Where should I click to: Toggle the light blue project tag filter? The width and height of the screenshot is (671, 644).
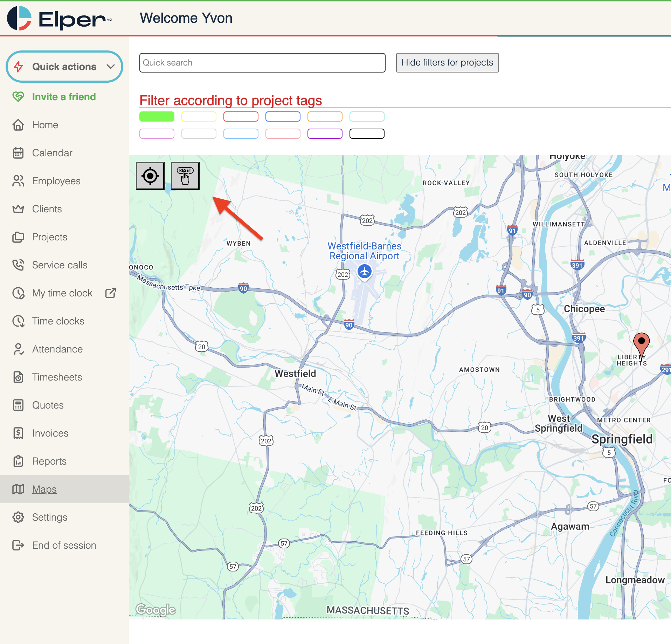point(241,133)
